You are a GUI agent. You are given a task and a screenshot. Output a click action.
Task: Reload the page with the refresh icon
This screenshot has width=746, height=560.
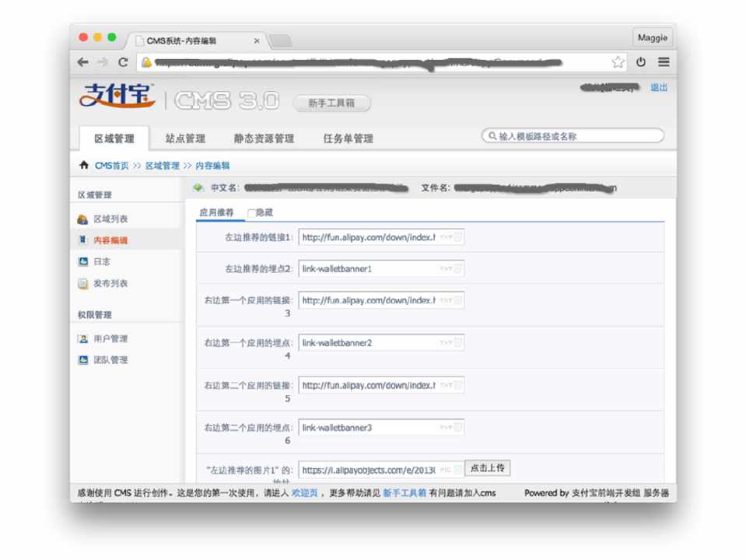point(123,62)
